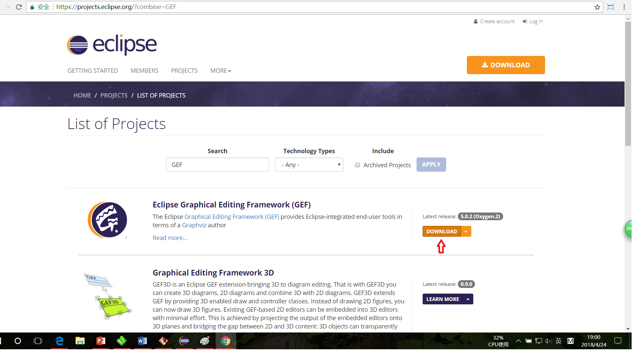The image size is (644, 362).
Task: Click the M input method icon in tray
Action: 570,341
